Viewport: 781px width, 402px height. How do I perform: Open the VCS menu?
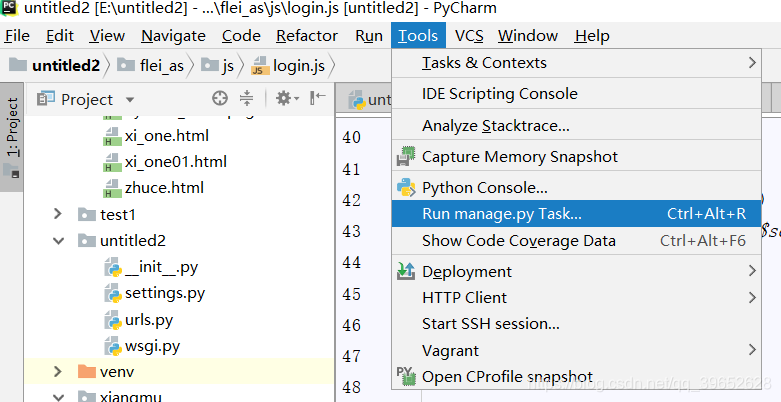pos(469,36)
